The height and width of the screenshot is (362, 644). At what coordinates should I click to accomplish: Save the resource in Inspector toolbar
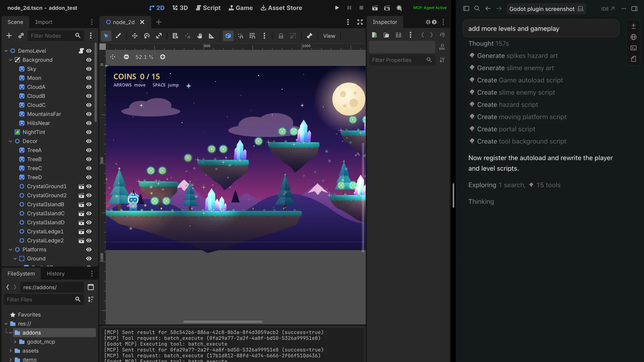coord(398,35)
